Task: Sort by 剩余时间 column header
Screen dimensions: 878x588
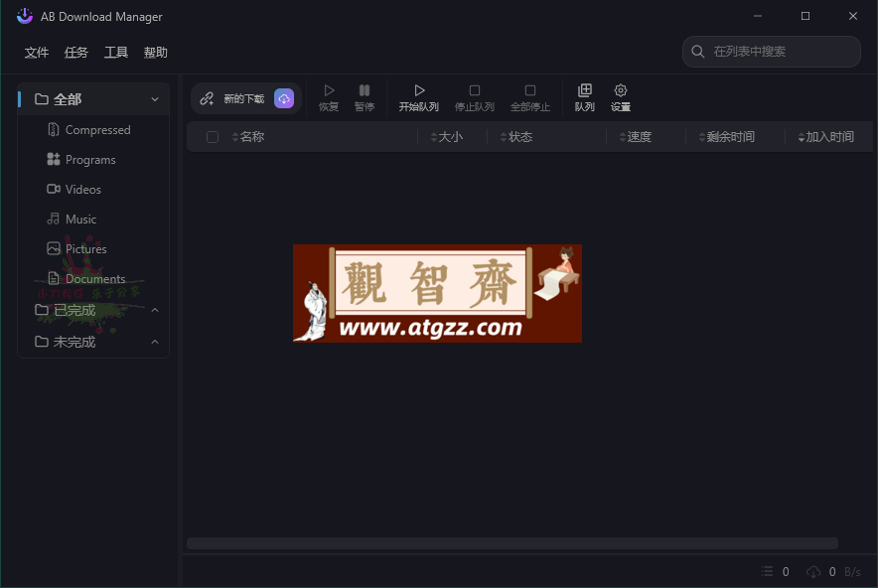Action: [x=727, y=137]
